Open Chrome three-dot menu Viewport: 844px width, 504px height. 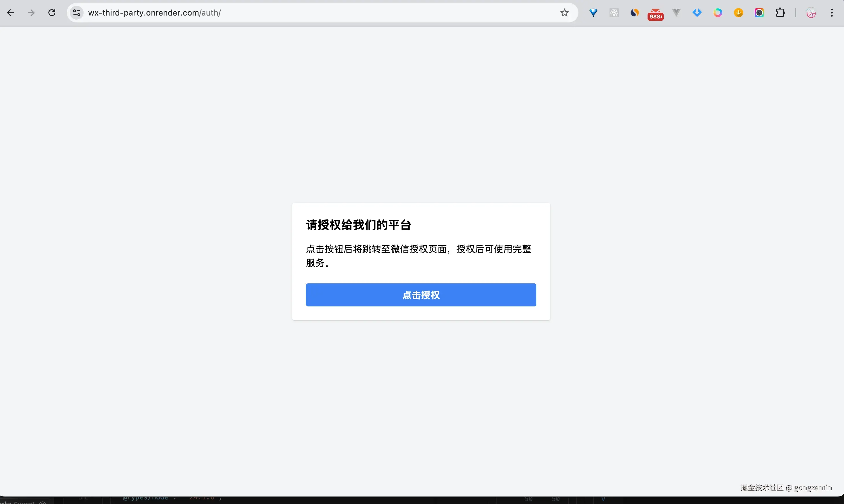pyautogui.click(x=831, y=13)
